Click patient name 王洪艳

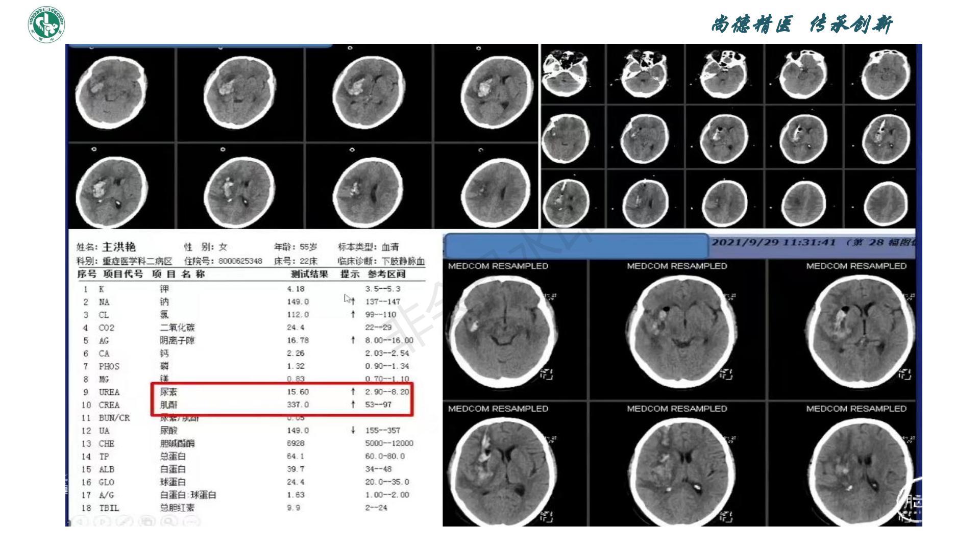point(119,247)
